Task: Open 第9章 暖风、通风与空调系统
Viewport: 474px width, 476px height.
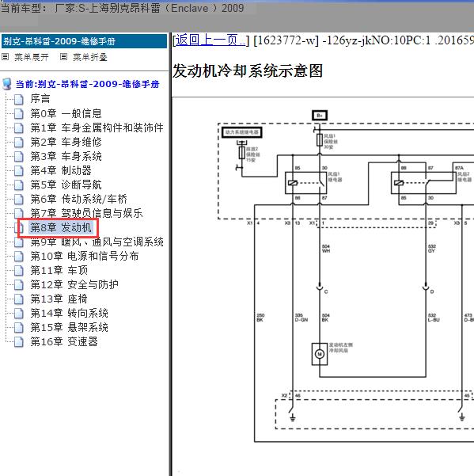Action: [x=97, y=242]
